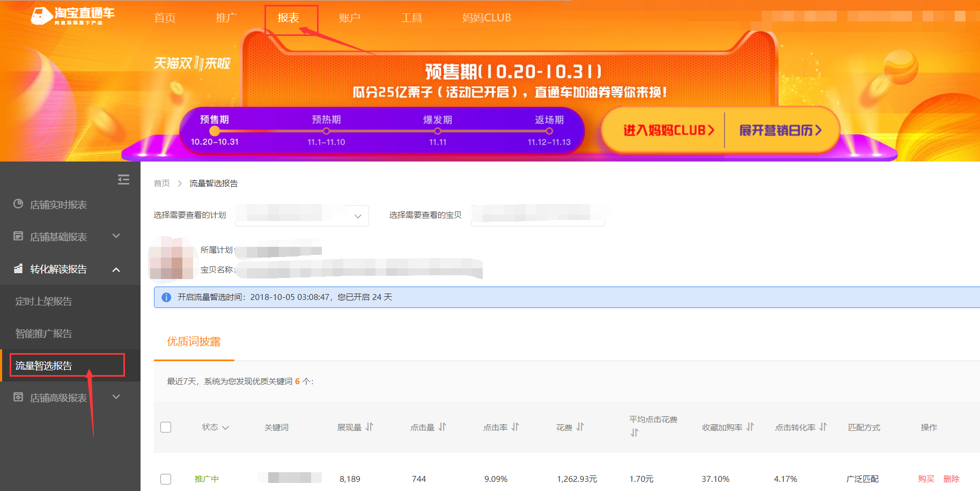Sort by 收藏加购率 using its sort icon
Screen dimensions: 980x491
click(x=750, y=427)
